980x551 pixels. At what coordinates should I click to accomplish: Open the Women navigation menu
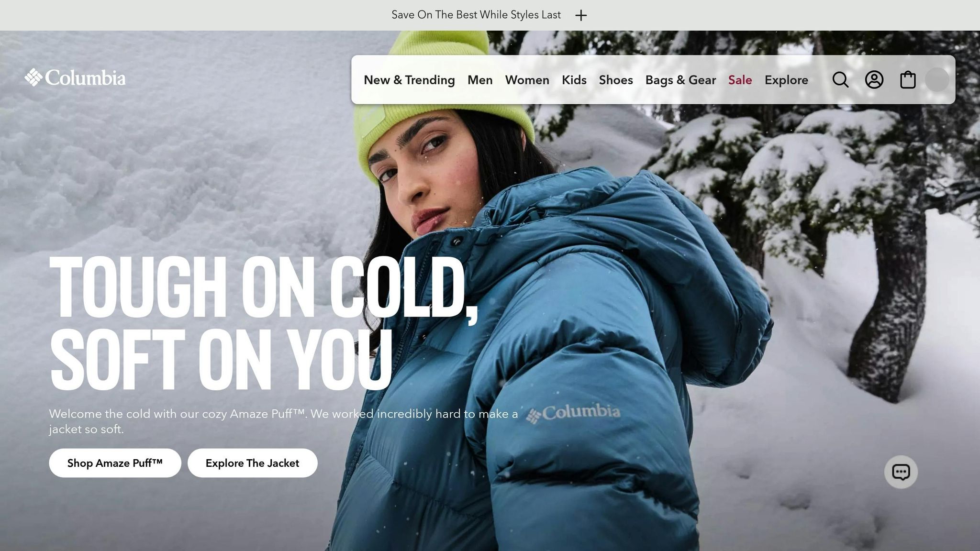pos(527,80)
